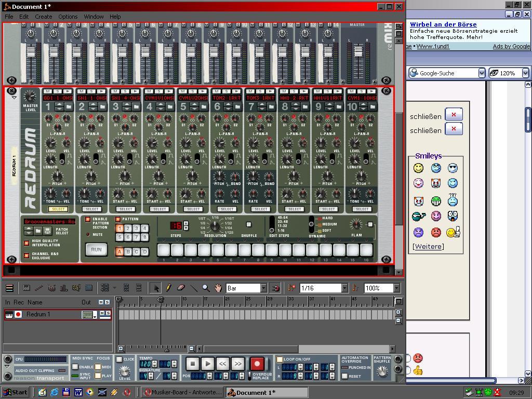Image resolution: width=532 pixels, height=399 pixels.
Task: Enable Shuffle on Redrum
Action: [x=249, y=224]
